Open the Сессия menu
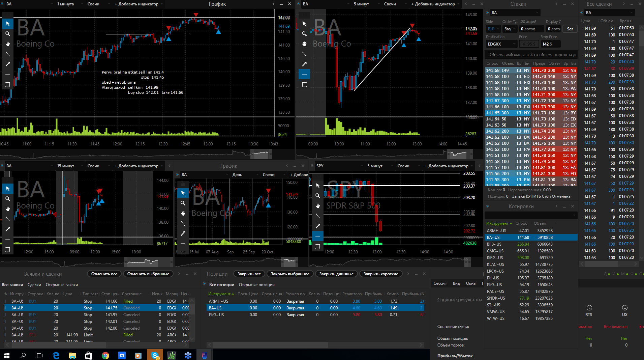The width and height of the screenshot is (644, 360). [440, 283]
